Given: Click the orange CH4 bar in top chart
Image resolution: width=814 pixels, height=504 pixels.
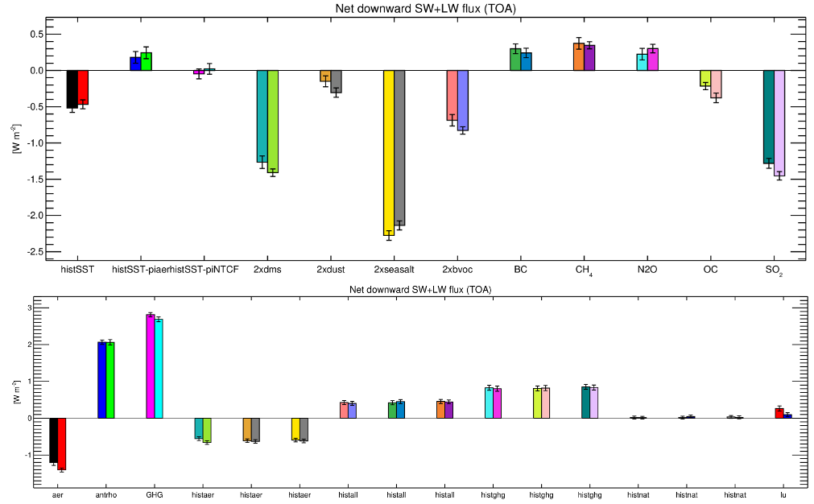Looking at the screenshot, I should (578, 57).
